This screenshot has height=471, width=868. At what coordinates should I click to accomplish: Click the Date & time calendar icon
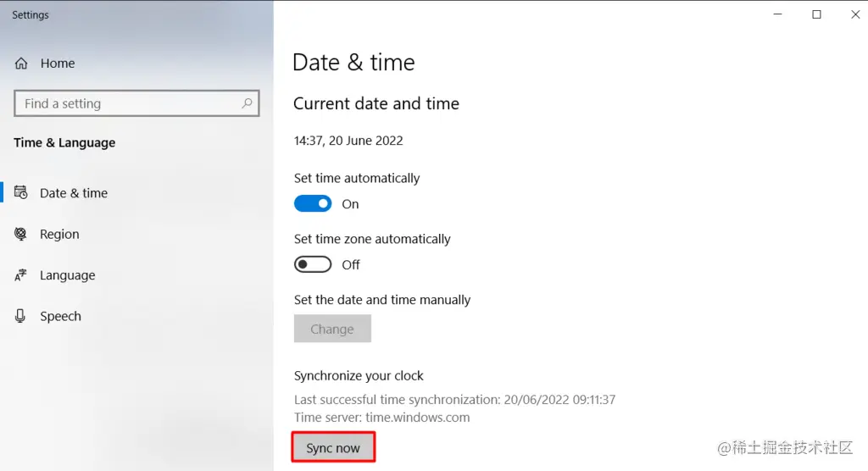click(x=21, y=192)
